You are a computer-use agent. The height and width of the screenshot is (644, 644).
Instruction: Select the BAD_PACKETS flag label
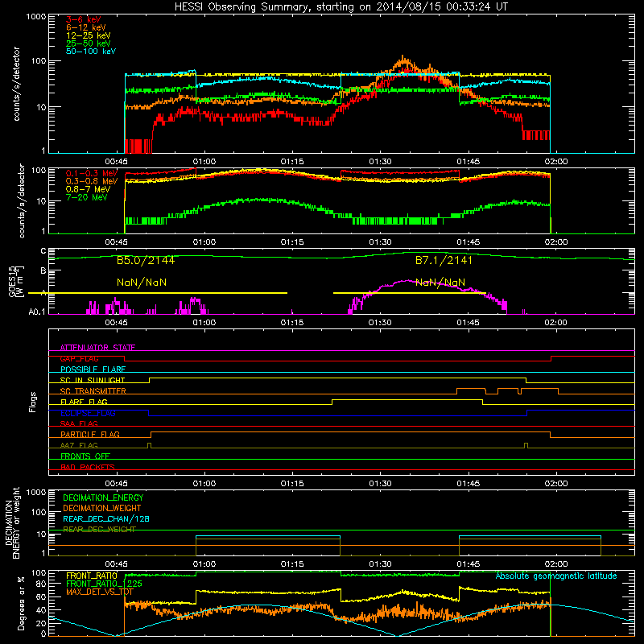tap(88, 467)
